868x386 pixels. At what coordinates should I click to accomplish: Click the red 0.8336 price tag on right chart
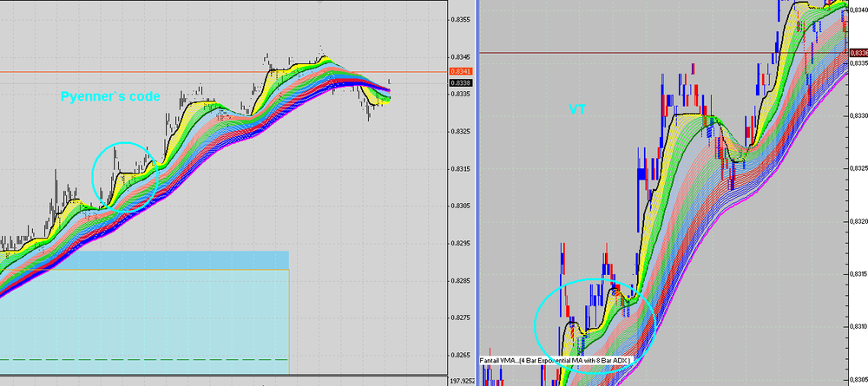click(x=858, y=53)
